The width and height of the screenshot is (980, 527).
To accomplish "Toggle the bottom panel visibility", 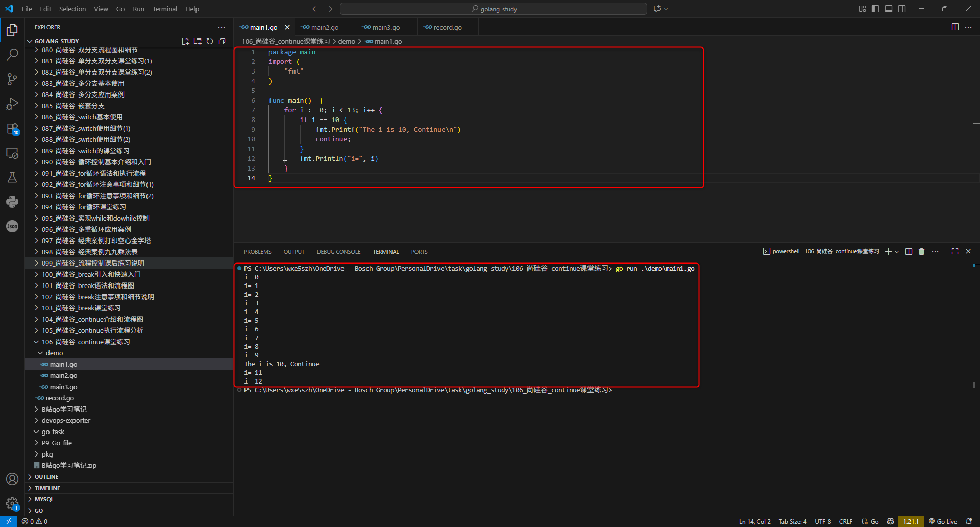I will [889, 9].
